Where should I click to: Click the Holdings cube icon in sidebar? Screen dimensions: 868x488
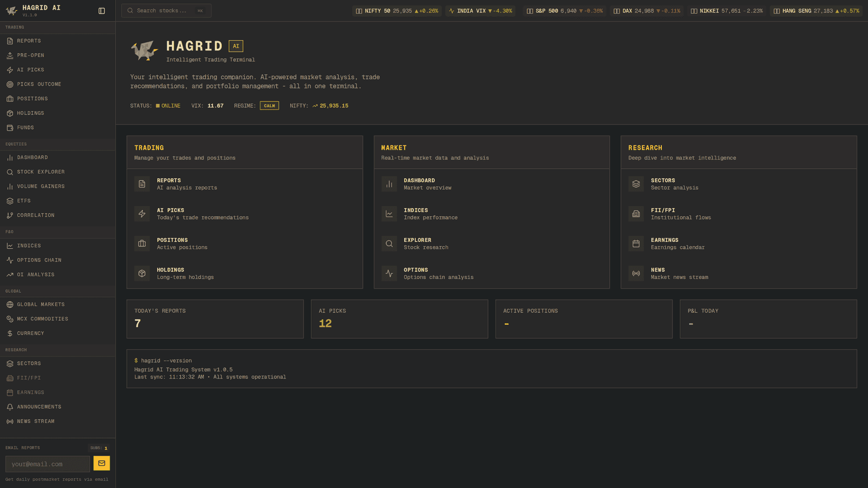pos(10,113)
